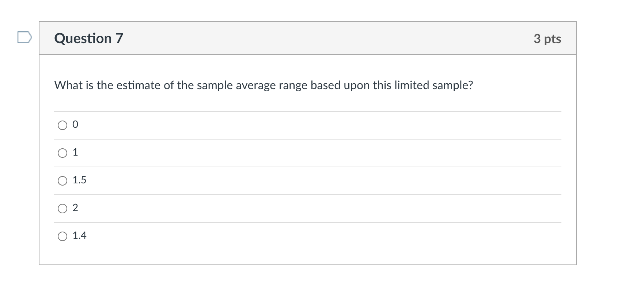The height and width of the screenshot is (282, 644).
Task: Select the radio button for answer 1
Action: [x=62, y=153]
